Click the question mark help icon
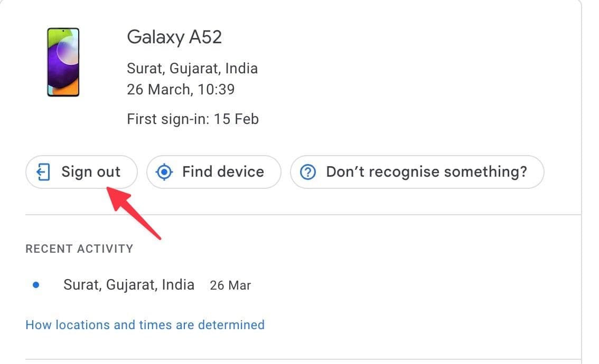 click(x=307, y=172)
